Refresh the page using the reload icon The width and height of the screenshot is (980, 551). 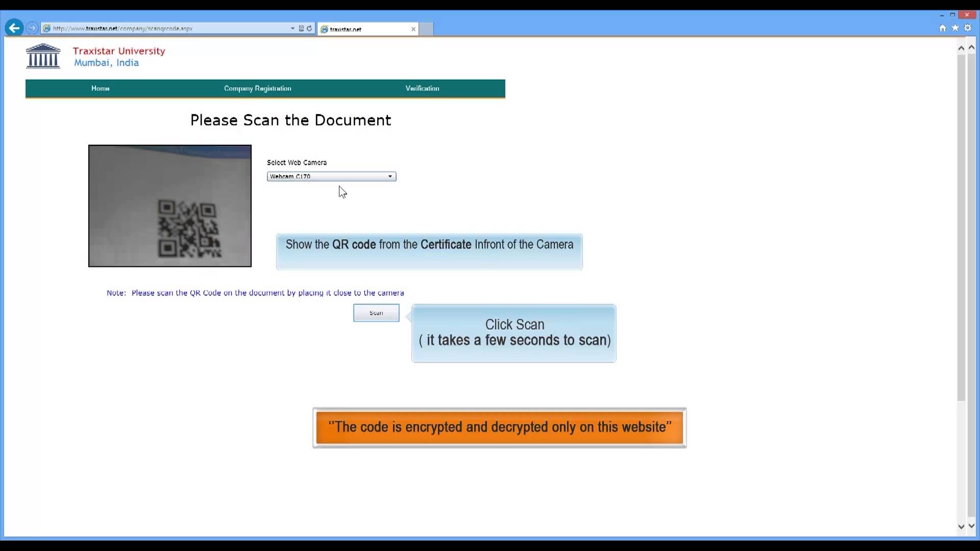(309, 29)
